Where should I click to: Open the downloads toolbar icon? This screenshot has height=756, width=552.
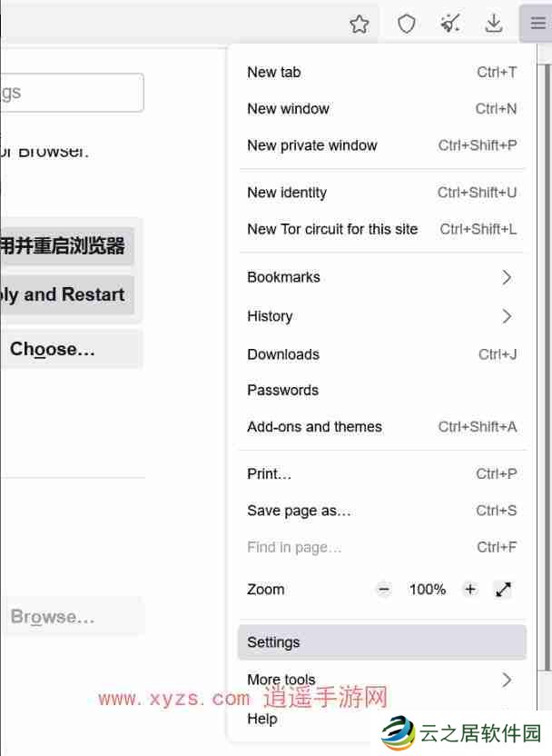pyautogui.click(x=493, y=25)
